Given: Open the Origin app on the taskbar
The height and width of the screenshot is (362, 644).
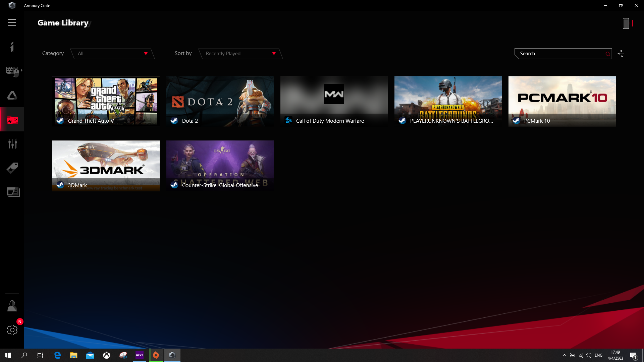Looking at the screenshot, I should 156,355.
